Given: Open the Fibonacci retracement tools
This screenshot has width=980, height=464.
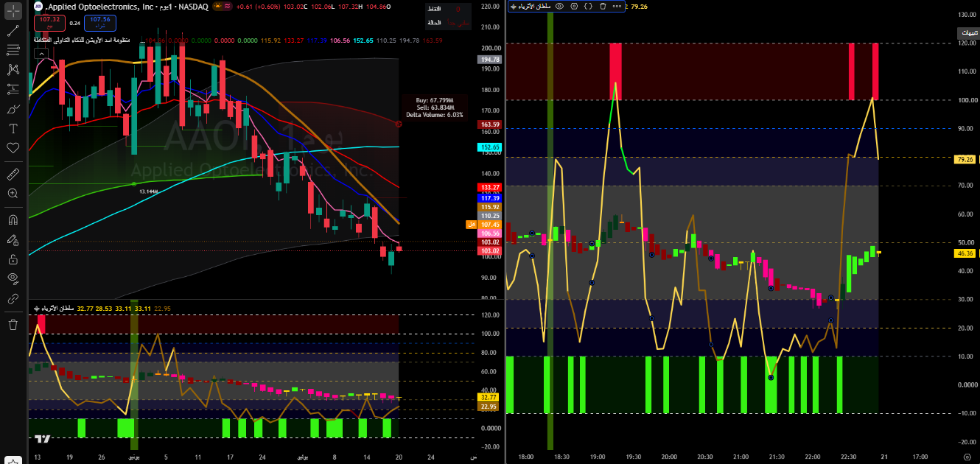Looking at the screenshot, I should [13, 50].
